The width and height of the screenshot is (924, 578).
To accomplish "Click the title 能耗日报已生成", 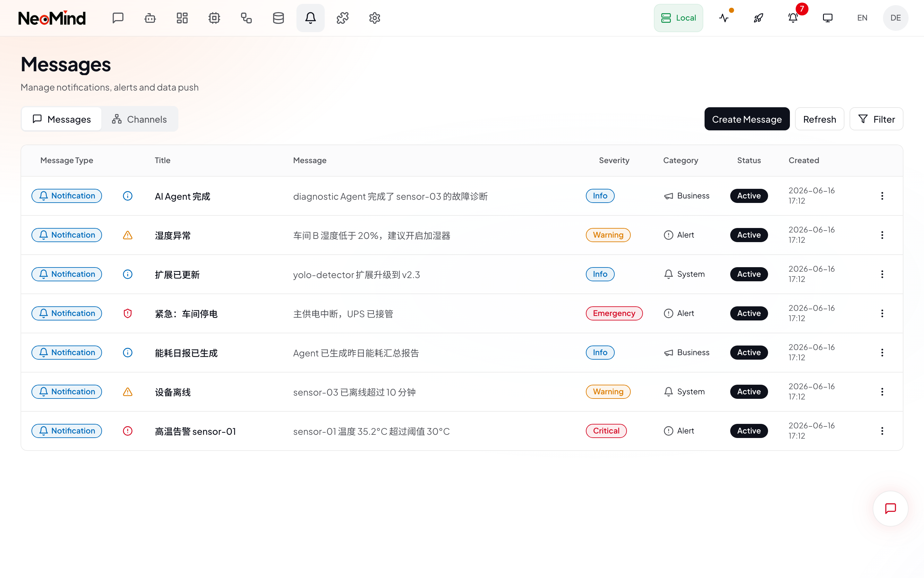I will click(186, 353).
